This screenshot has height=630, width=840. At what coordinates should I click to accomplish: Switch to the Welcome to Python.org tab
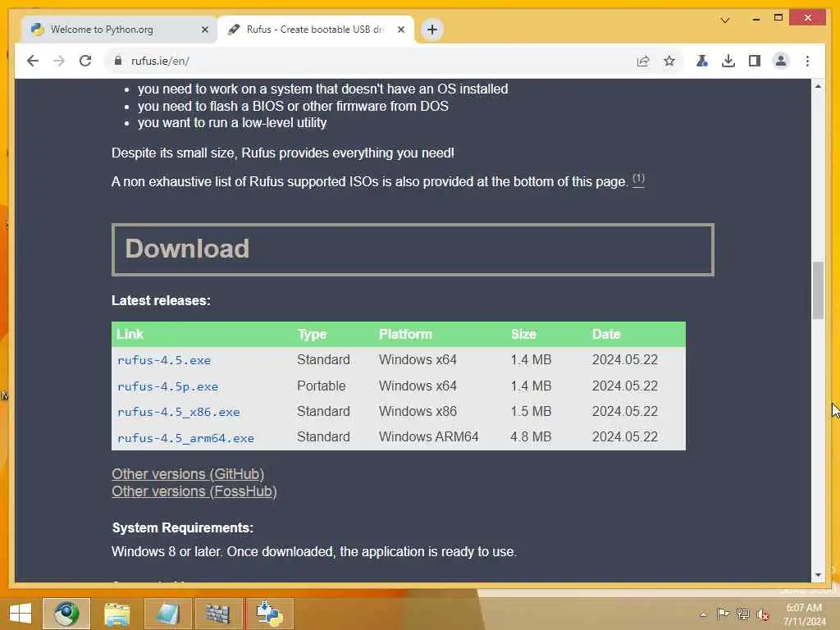click(x=119, y=30)
